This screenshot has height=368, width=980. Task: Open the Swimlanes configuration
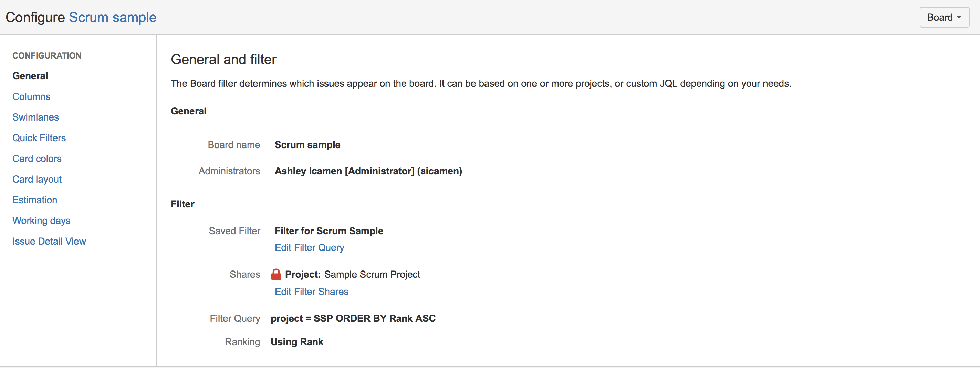click(35, 117)
